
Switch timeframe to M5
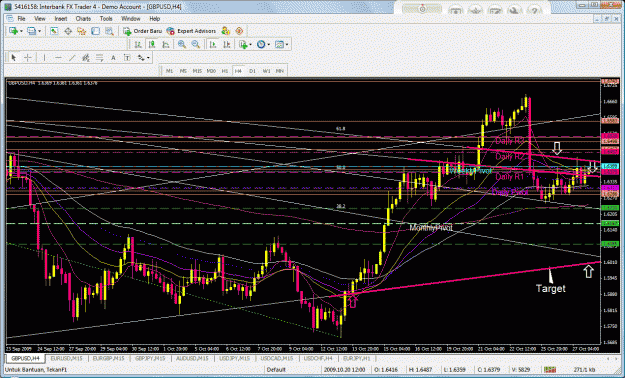coord(183,71)
